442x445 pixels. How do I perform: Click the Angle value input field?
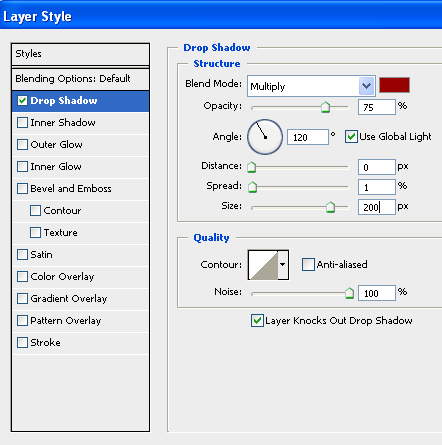[308, 137]
